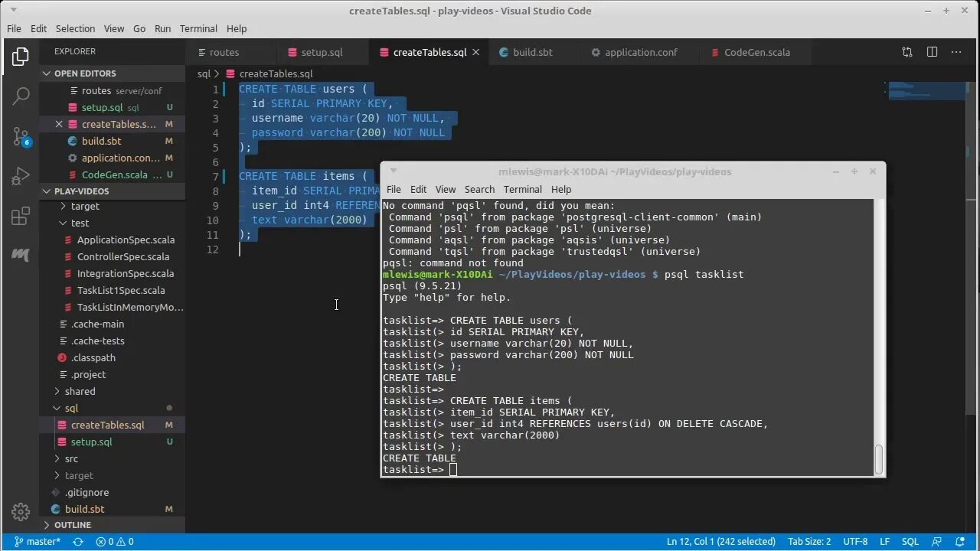Open editor More Actions menu
The height and width of the screenshot is (551, 980).
956,52
